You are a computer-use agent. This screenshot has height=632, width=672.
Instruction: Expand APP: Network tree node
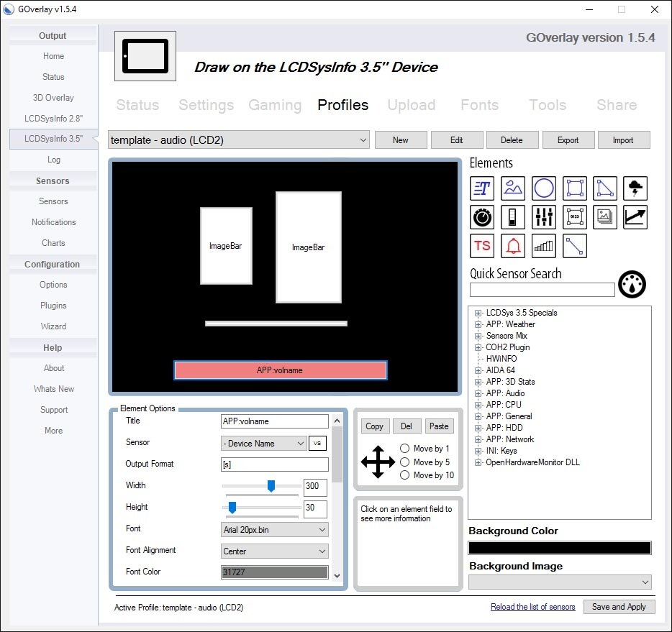click(478, 439)
